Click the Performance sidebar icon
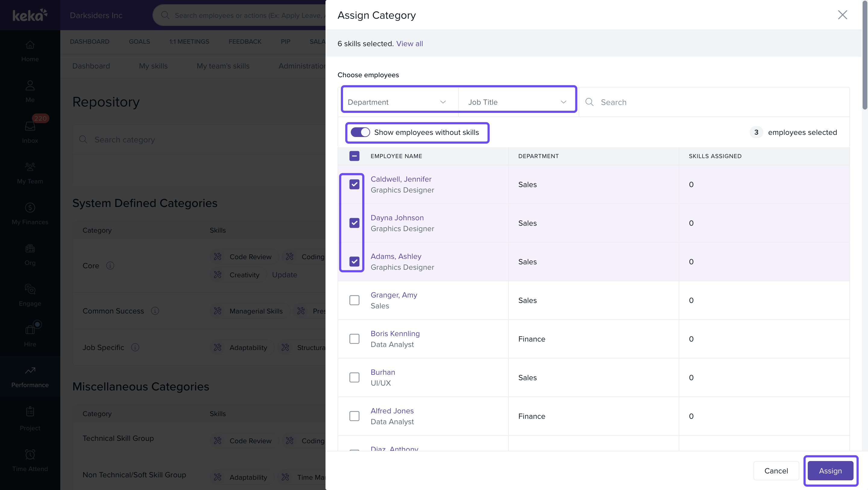 pos(30,371)
